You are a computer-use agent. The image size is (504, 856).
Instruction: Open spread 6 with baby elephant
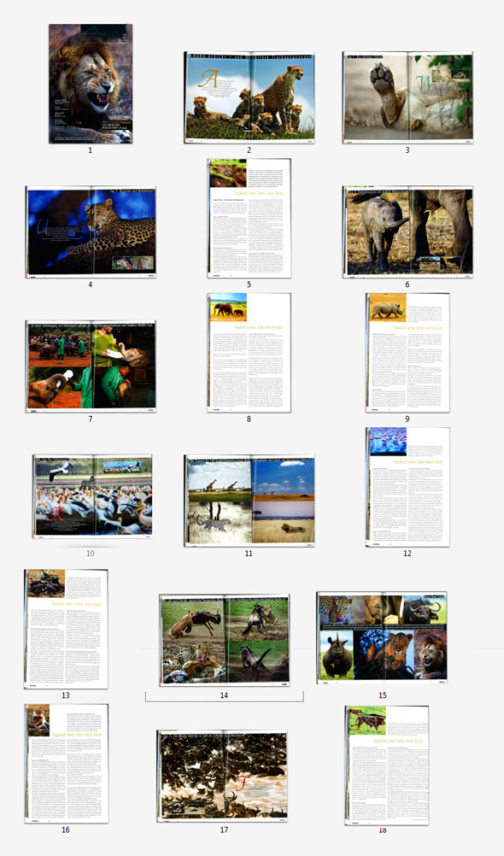tap(407, 232)
